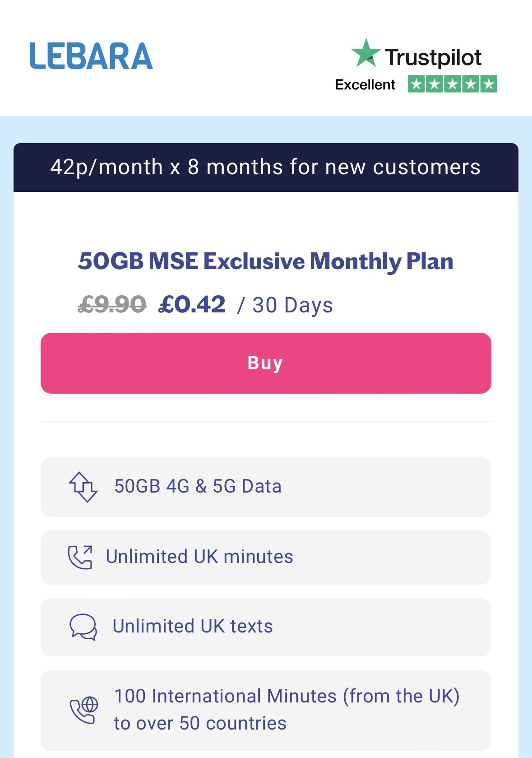Select the 50GB 4G & 5G Data feature

(x=198, y=486)
